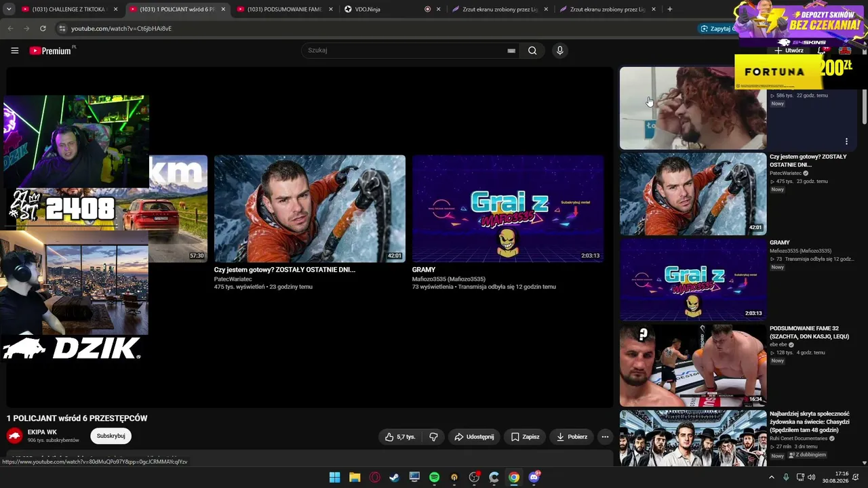Open sidebar PODSUMOWANIE FAME 32 thumbnail

click(693, 365)
